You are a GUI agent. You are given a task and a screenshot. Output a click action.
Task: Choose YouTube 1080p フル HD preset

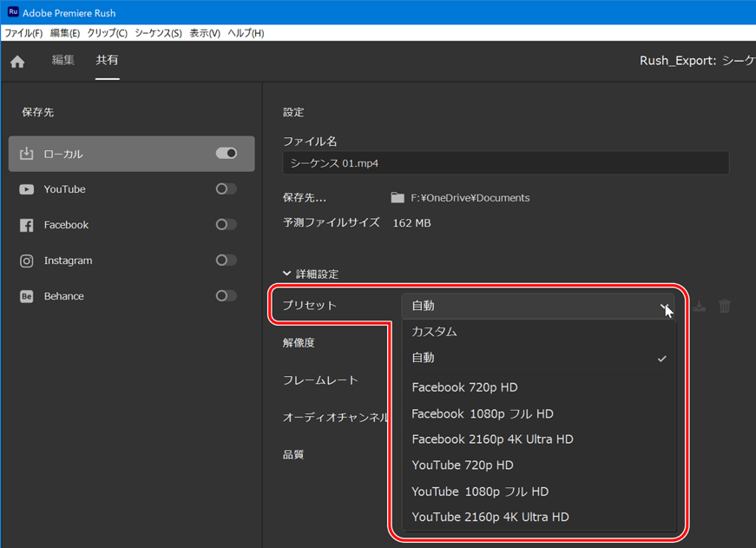click(x=538, y=492)
